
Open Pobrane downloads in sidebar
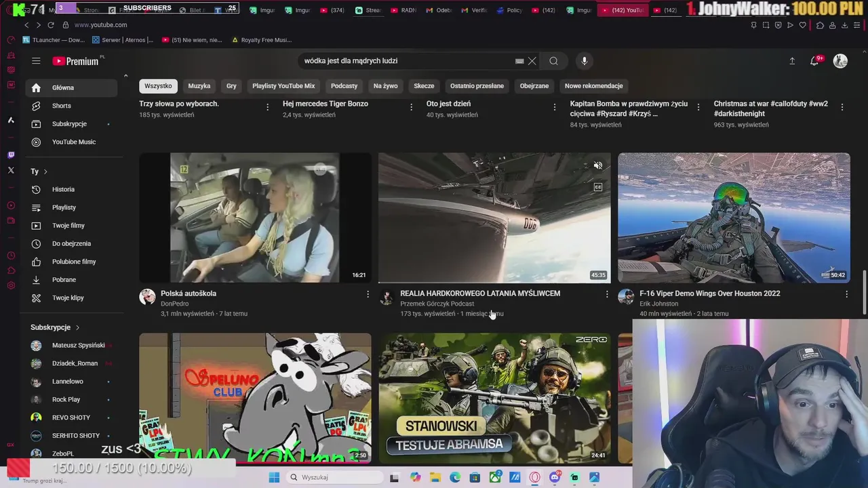tap(73, 280)
